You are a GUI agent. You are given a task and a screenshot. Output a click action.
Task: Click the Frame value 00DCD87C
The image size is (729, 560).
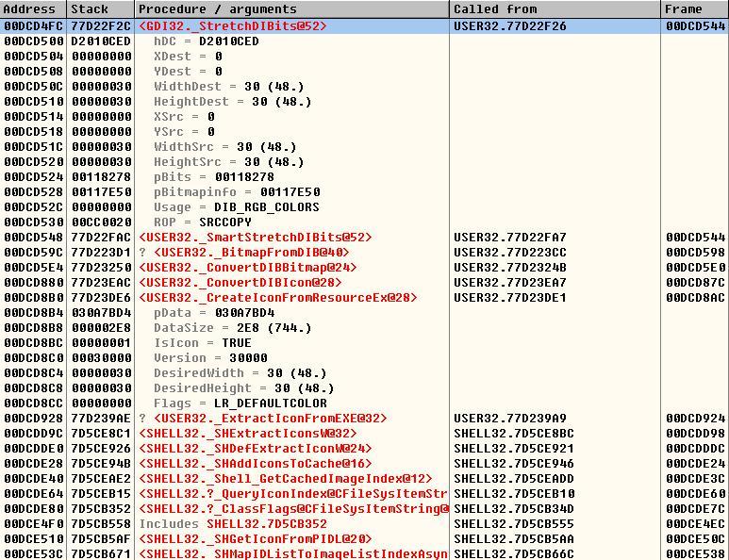696,283
